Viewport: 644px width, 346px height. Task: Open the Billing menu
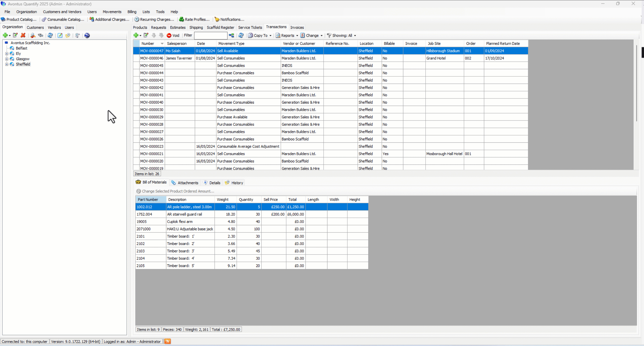point(132,12)
